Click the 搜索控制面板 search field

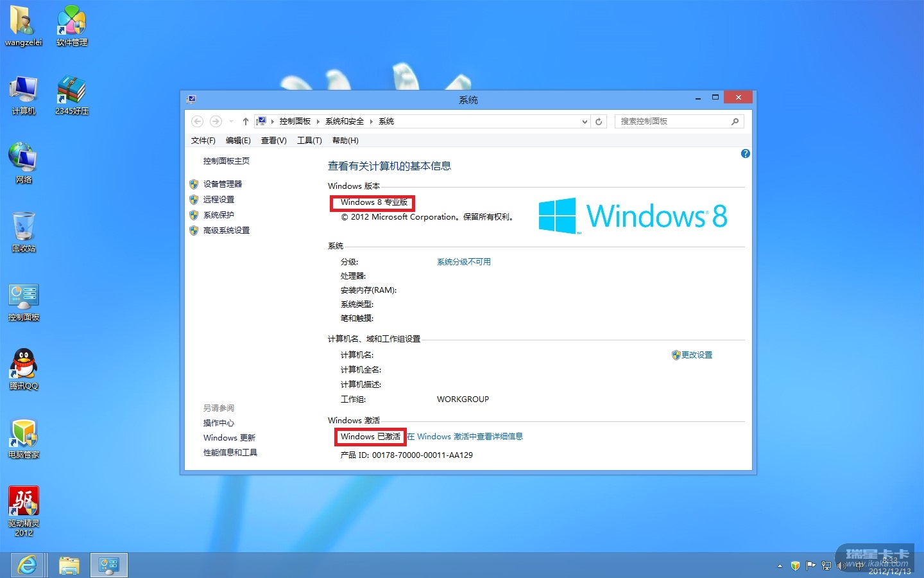point(679,121)
